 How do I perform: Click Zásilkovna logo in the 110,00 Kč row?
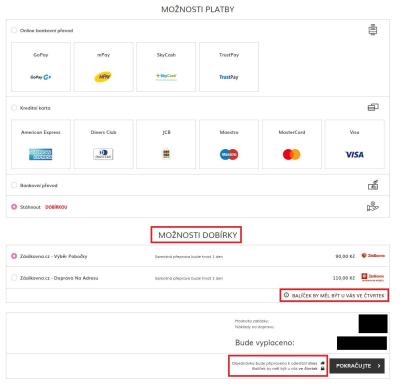pyautogui.click(x=373, y=277)
